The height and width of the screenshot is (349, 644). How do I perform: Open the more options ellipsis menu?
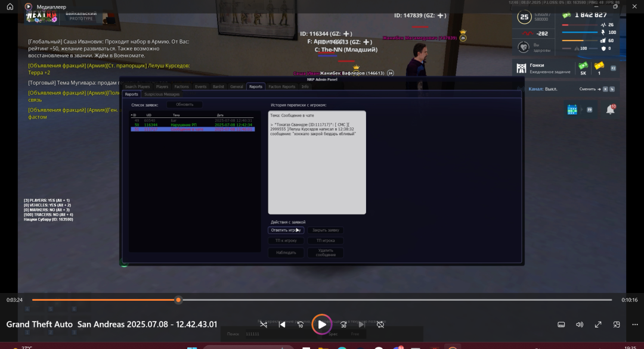click(x=635, y=325)
